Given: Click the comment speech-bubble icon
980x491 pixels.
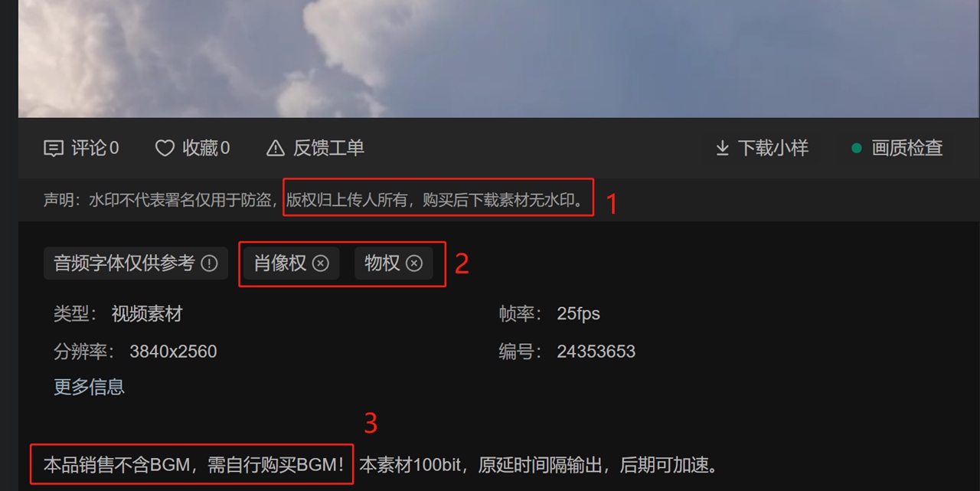Looking at the screenshot, I should 54,149.
